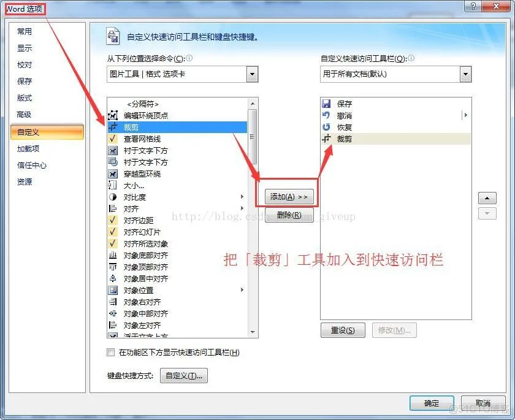Click the 查看网格线 checkmark icon
This screenshot has width=515, height=420.
click(113, 139)
